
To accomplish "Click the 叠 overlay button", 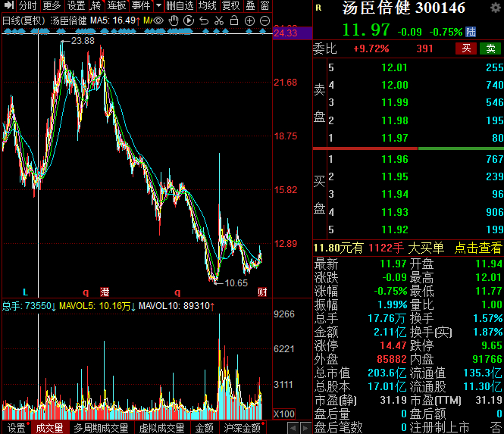I will (x=250, y=5).
